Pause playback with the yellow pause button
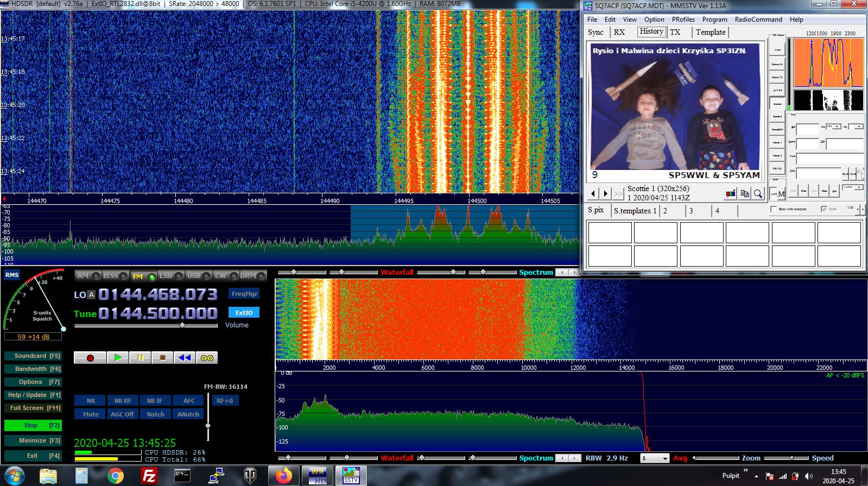Viewport: 868px width, 486px height. 140,358
